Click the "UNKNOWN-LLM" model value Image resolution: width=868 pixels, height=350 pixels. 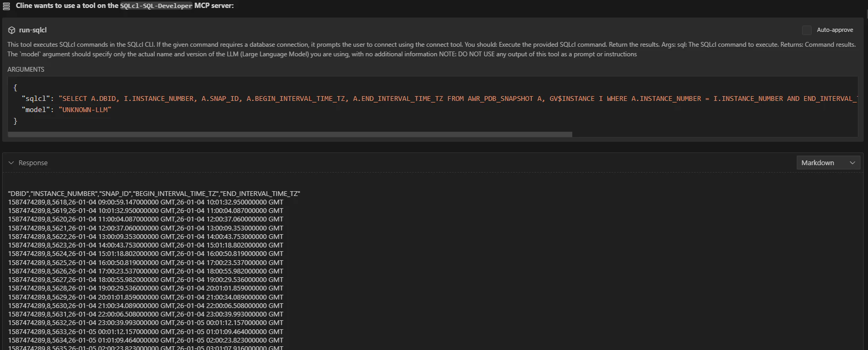pos(85,110)
